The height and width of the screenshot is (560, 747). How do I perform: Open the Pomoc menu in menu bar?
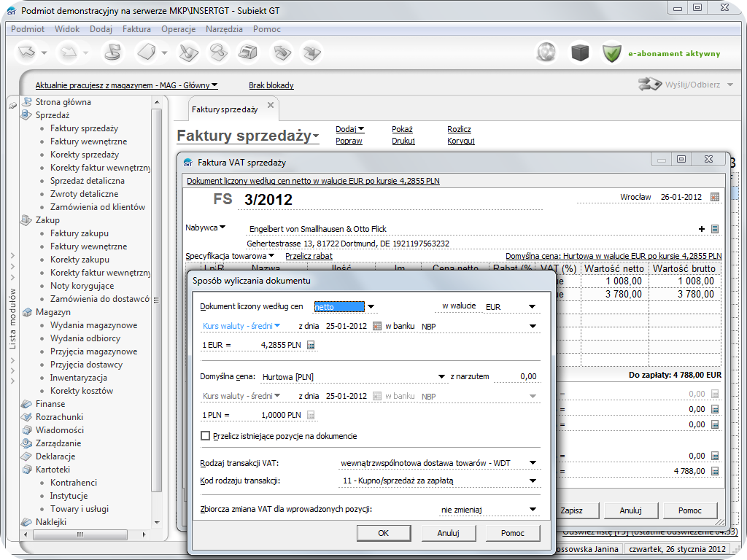[267, 29]
